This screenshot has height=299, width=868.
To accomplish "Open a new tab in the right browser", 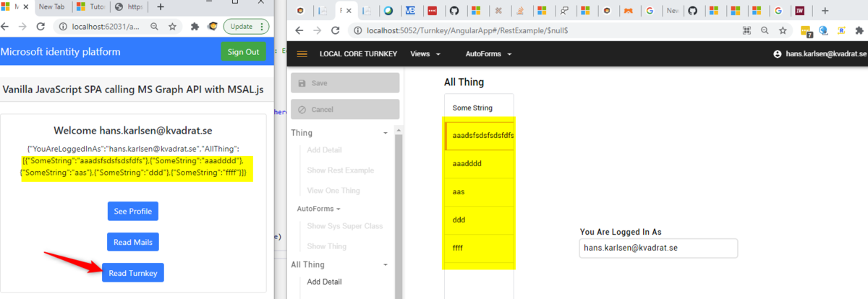I will [x=825, y=11].
